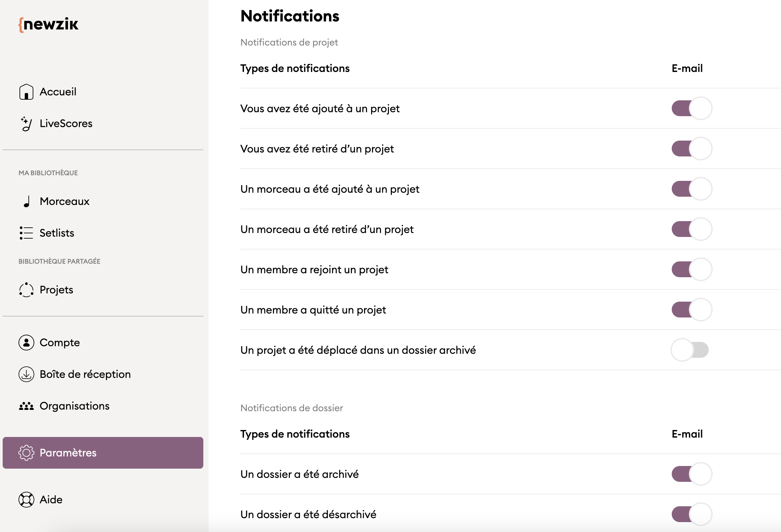
Task: Click the Setlists list icon
Action: point(26,233)
